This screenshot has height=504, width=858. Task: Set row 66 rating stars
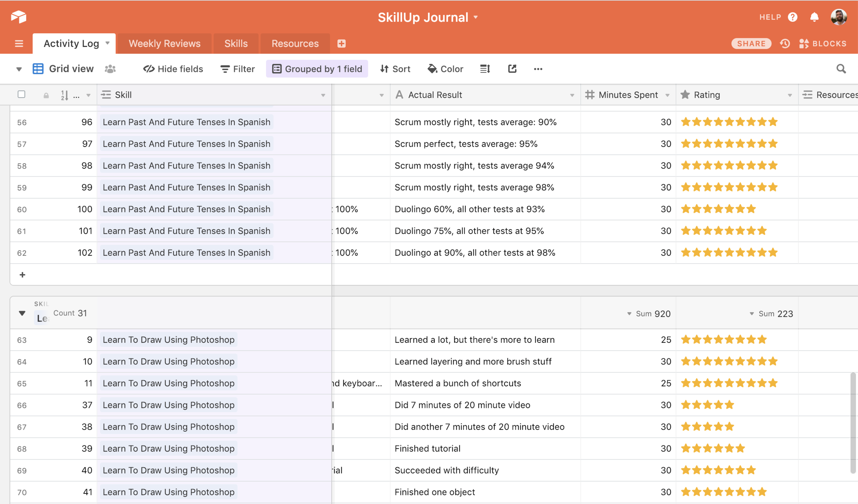tap(707, 405)
